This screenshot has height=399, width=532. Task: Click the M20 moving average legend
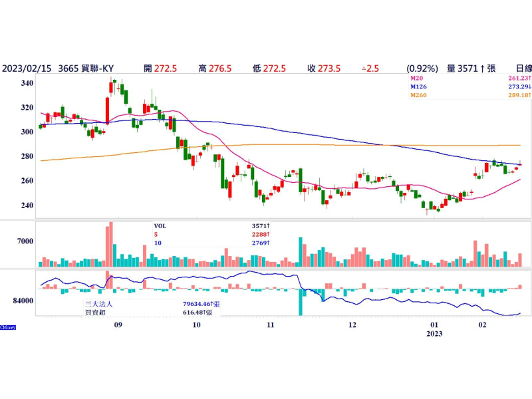tap(417, 78)
